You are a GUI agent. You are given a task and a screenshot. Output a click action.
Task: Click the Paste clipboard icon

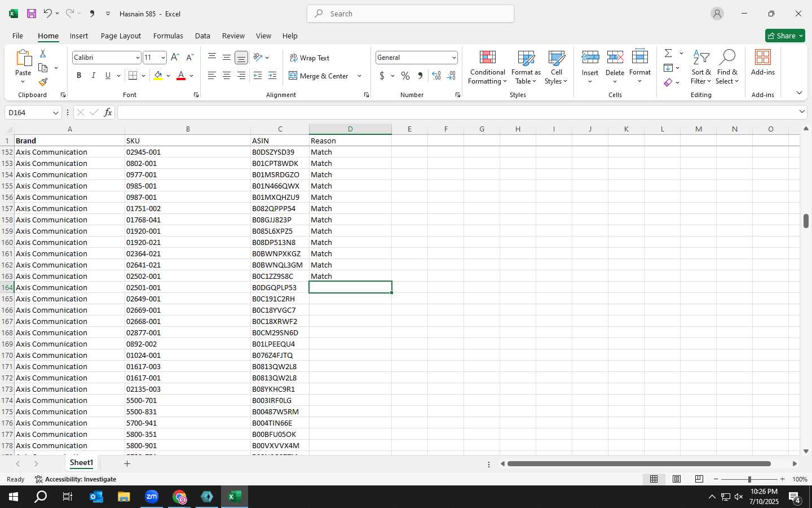coord(23,58)
